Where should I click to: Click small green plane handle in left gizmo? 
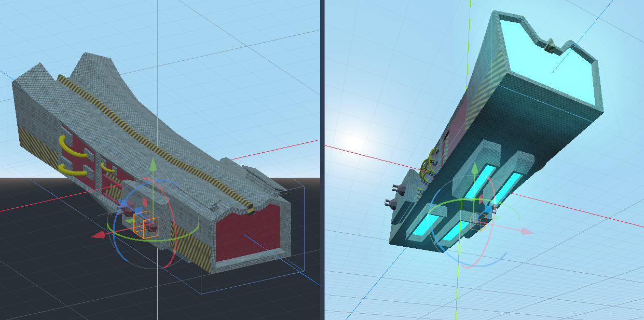(129, 220)
